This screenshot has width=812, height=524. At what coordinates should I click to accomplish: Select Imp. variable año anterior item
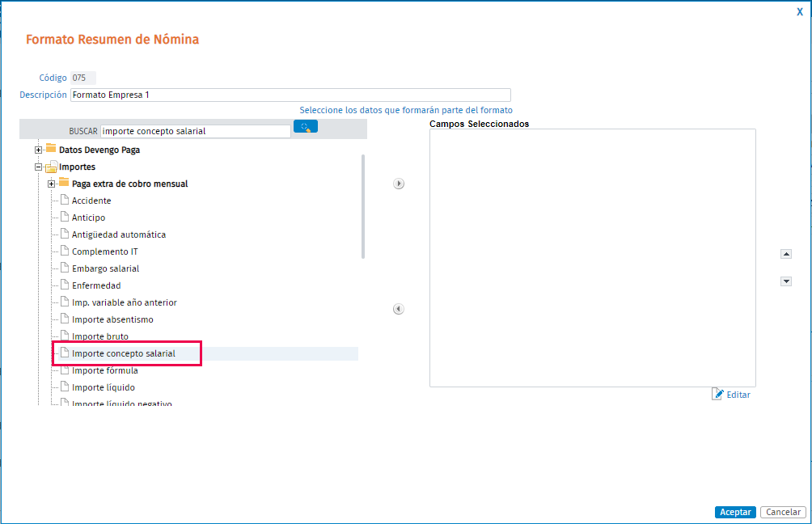125,302
